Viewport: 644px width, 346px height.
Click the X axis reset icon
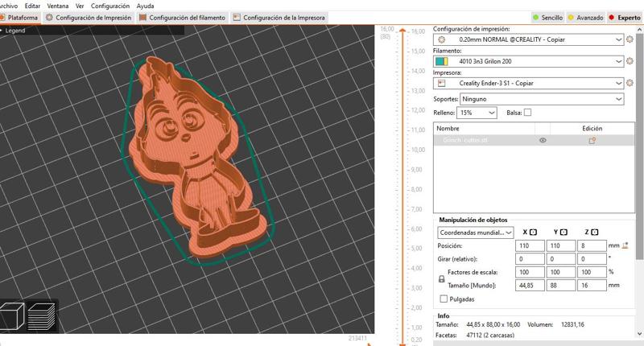(x=533, y=233)
